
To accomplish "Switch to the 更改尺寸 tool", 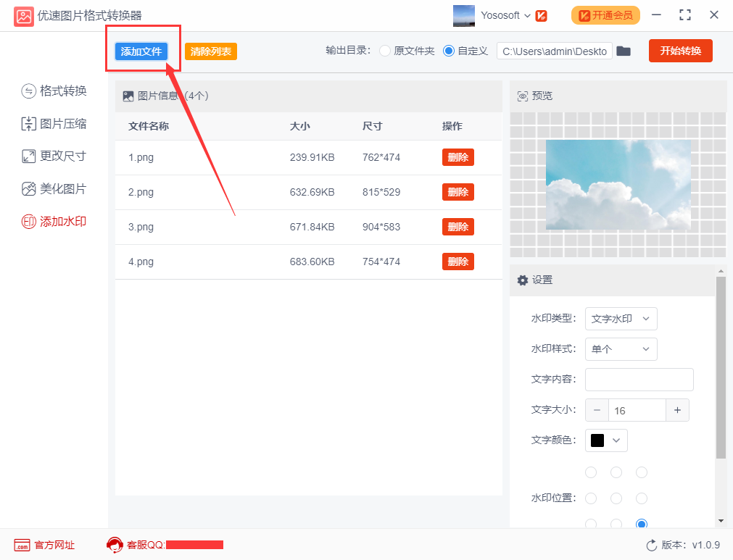I will pos(54,156).
